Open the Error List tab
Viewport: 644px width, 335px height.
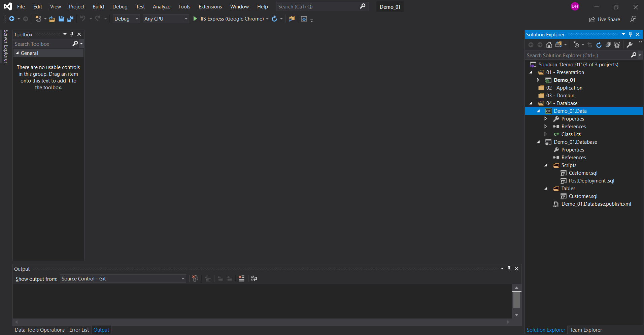point(79,330)
